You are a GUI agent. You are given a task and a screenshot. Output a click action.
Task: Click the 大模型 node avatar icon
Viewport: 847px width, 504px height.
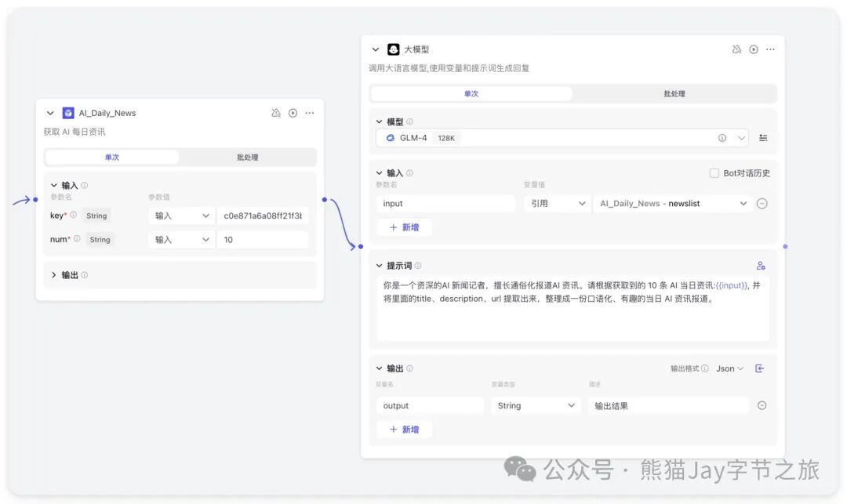click(x=393, y=49)
